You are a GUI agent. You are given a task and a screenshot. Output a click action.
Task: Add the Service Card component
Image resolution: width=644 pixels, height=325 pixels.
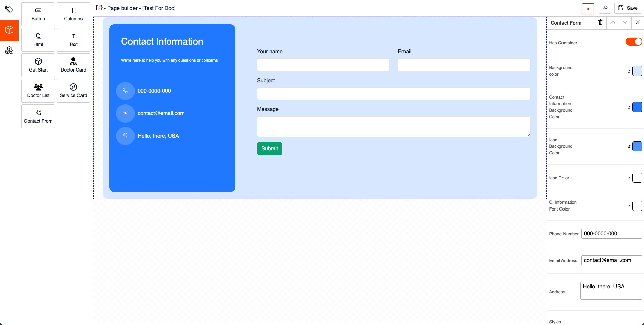73,91
